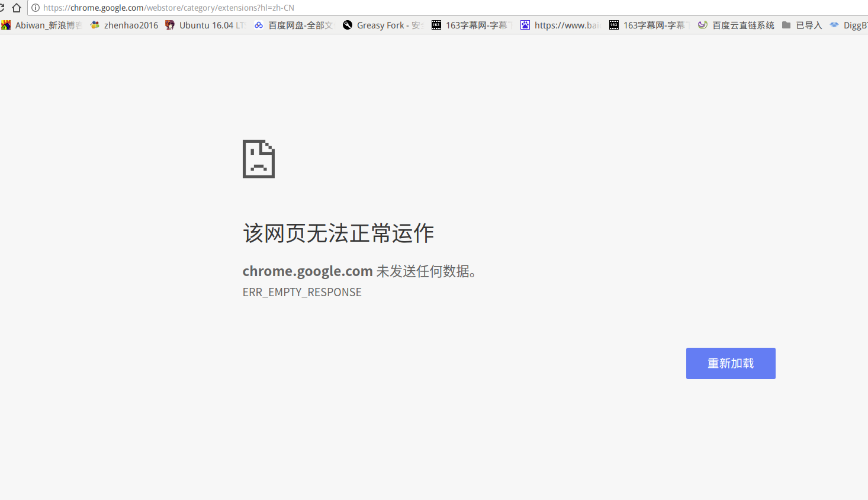The image size is (868, 500).
Task: Click the home icon in toolbar
Action: [17, 8]
